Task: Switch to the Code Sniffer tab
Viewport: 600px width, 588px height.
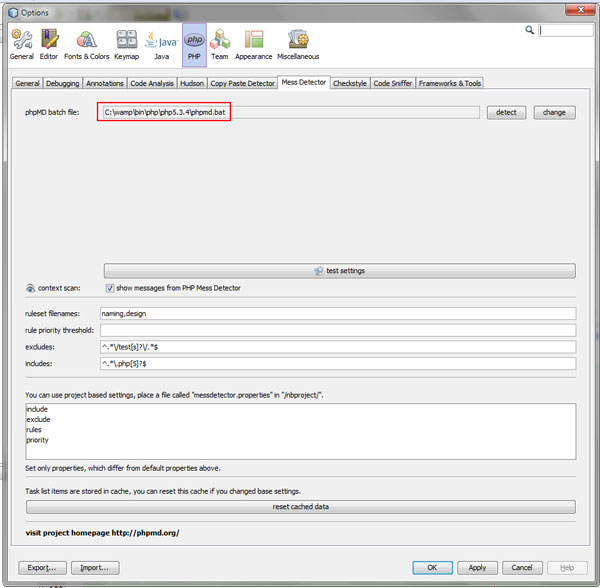Action: pyautogui.click(x=393, y=83)
